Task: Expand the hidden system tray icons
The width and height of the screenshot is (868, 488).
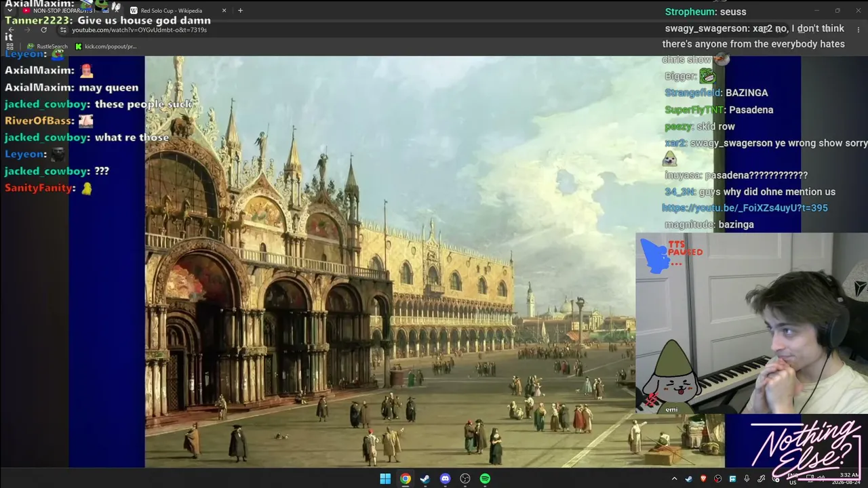Action: [x=674, y=479]
